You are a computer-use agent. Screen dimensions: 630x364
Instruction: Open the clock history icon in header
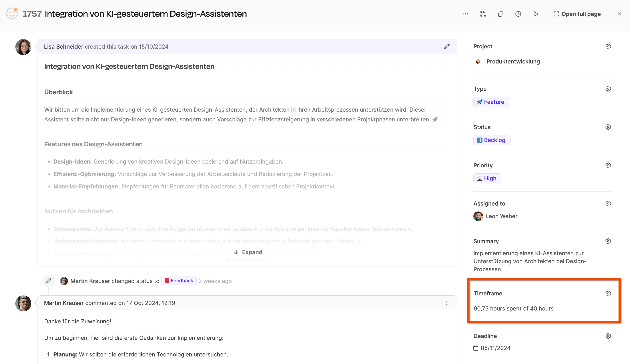click(x=518, y=14)
